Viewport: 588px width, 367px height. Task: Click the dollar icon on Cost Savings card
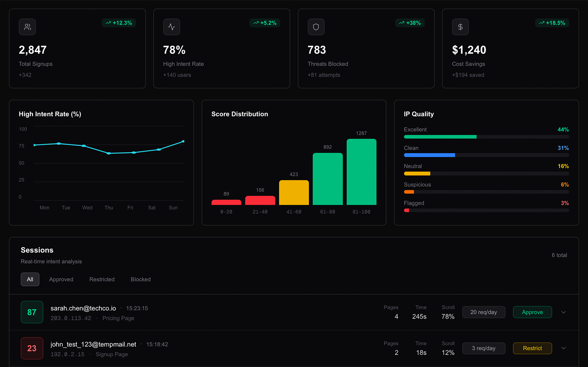point(460,27)
